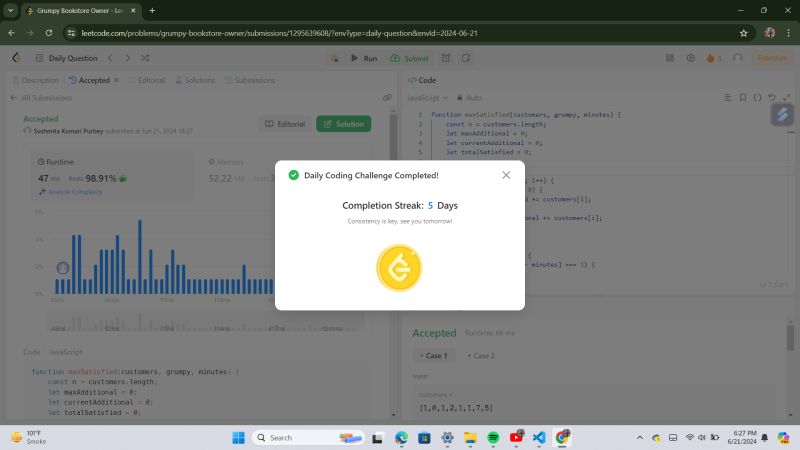Open LeetCode settings gear icon
The width and height of the screenshot is (800, 450).
tap(690, 58)
